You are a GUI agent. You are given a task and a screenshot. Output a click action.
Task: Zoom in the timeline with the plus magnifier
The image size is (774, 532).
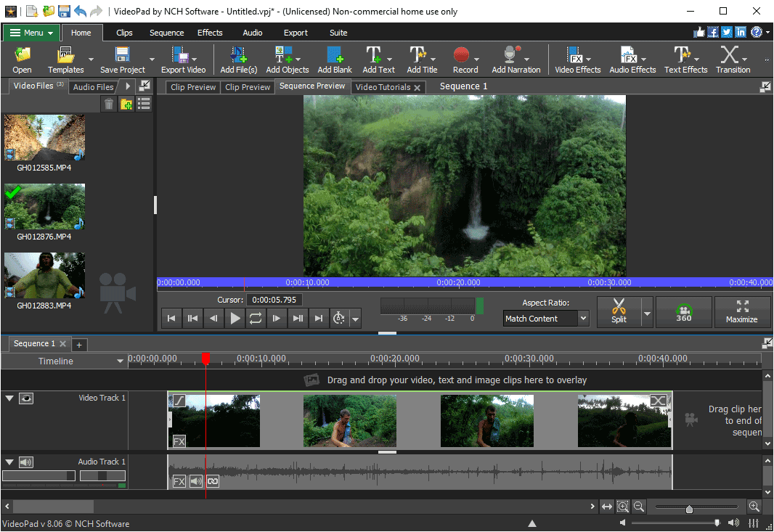pos(754,507)
